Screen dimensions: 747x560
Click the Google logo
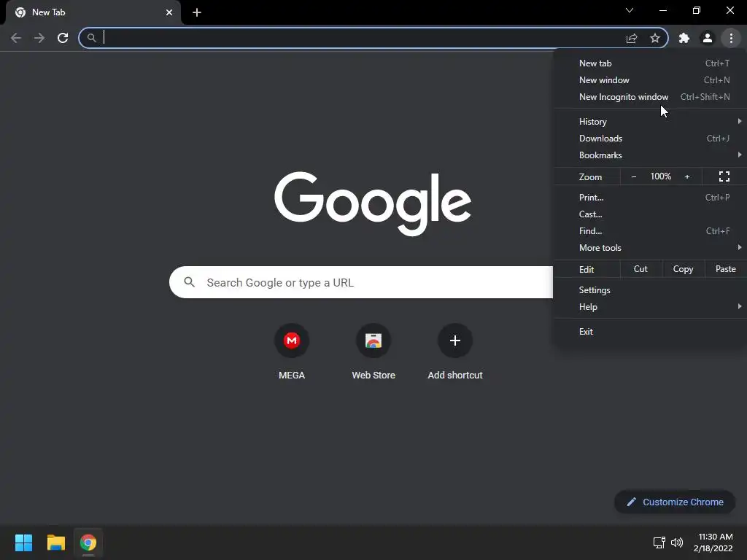point(373,203)
